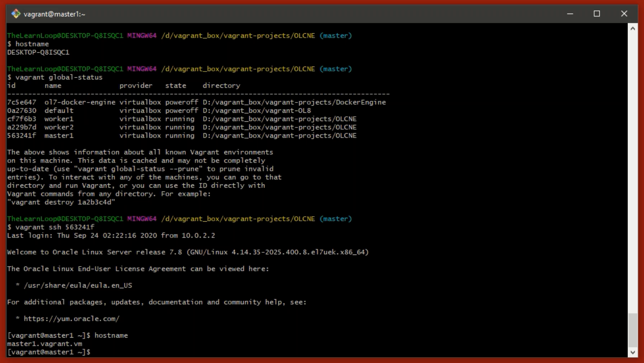Click the Git Bash icon in title bar
Screen dimensions: 644x363
pos(16,14)
